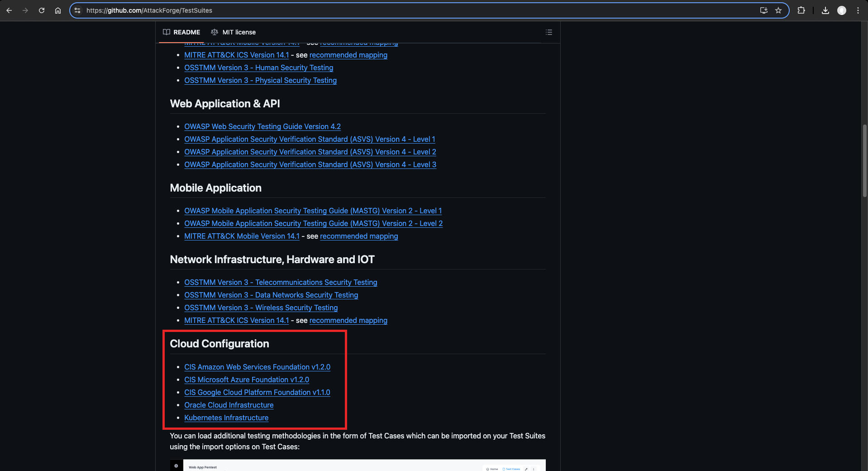Reload the GitHub page

click(x=42, y=10)
